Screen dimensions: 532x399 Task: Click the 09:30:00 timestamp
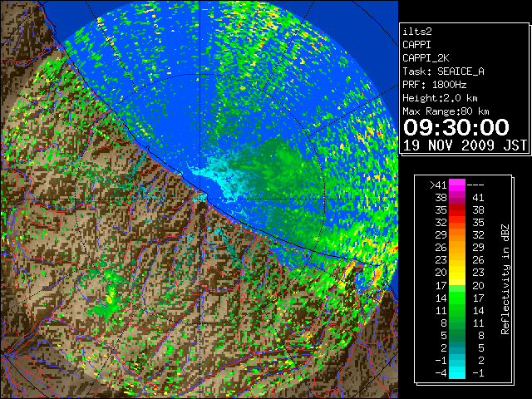[456, 127]
